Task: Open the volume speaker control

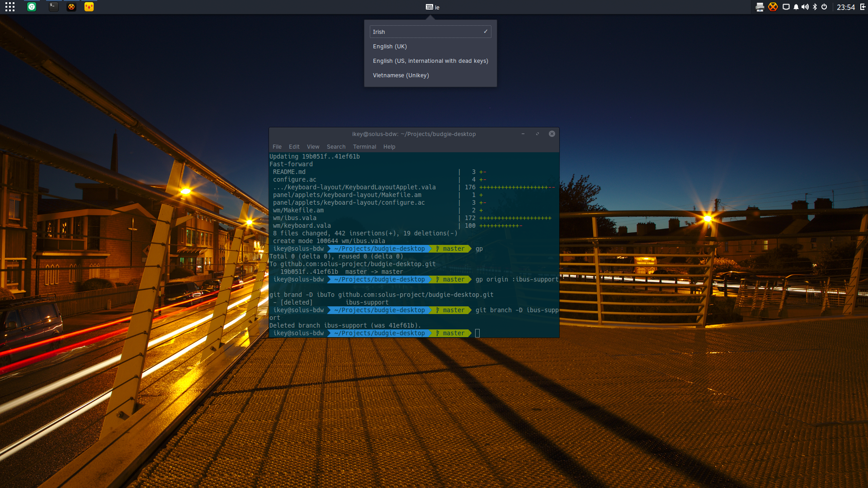Action: point(805,7)
